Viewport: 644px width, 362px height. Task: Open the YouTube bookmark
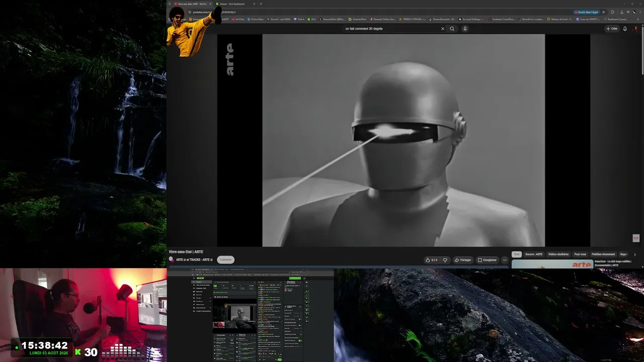coord(238,19)
